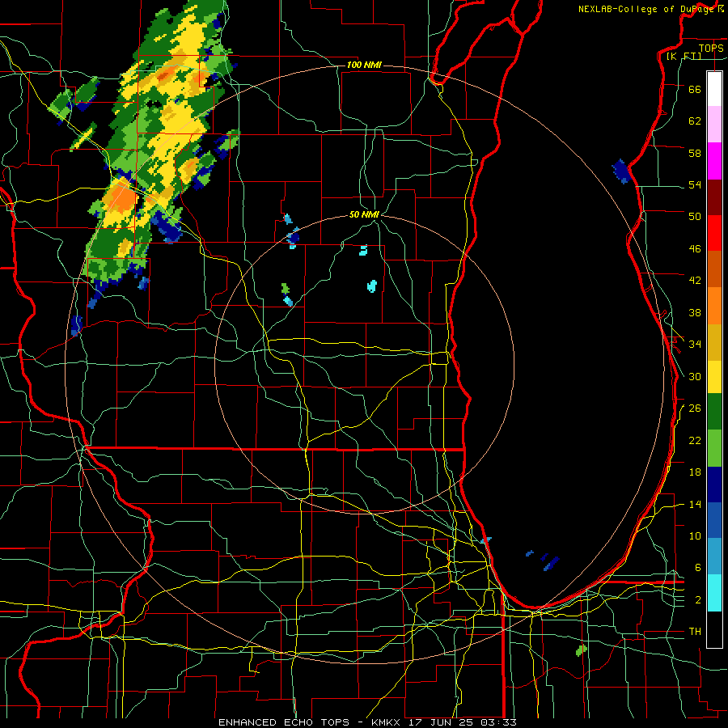Screen dimensions: 728x728
Task: Click the lone green echo at lower right
Action: point(582,650)
